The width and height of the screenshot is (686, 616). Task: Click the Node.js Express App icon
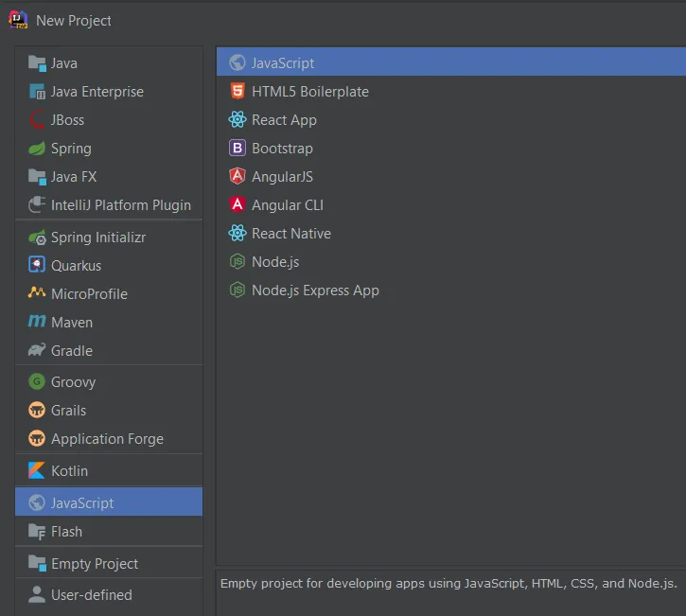[237, 290]
